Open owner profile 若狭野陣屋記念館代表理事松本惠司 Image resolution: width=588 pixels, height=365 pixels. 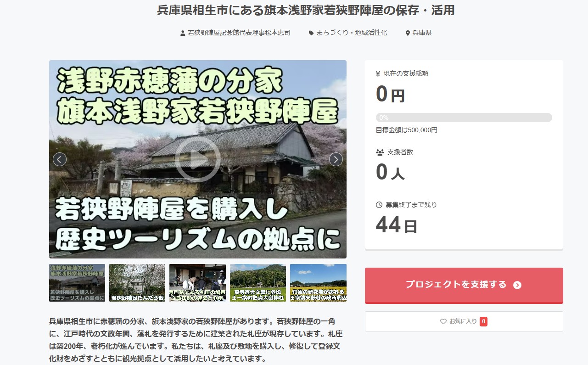click(x=239, y=33)
